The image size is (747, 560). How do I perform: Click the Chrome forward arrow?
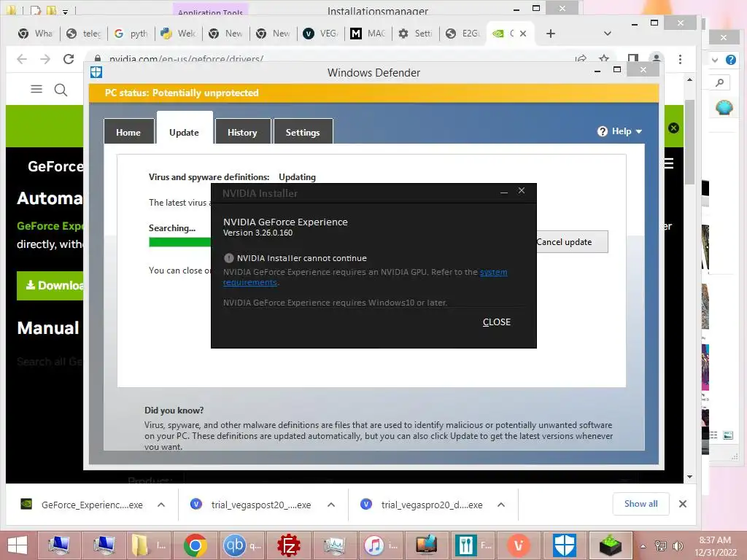click(45, 58)
